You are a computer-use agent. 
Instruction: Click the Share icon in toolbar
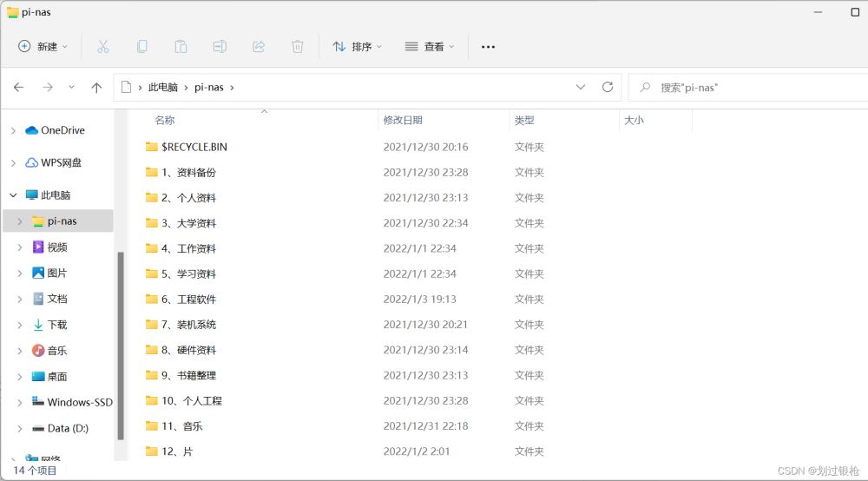pos(259,47)
